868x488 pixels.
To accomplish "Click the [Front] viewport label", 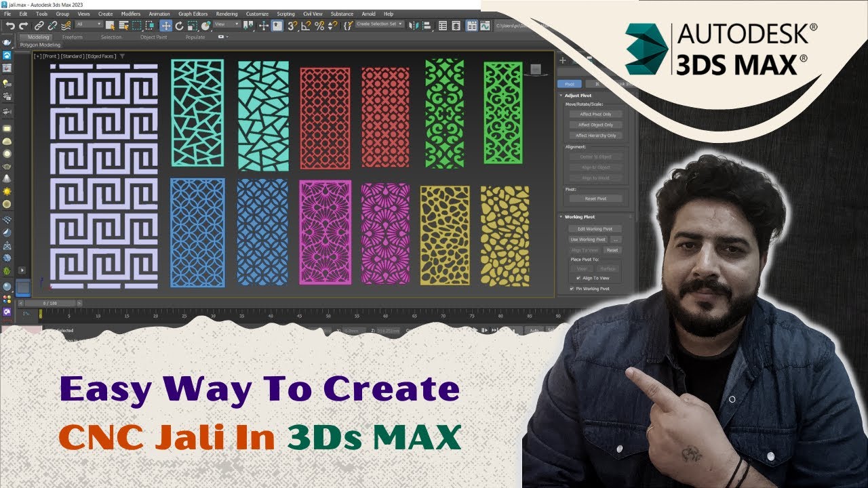I will [x=51, y=56].
